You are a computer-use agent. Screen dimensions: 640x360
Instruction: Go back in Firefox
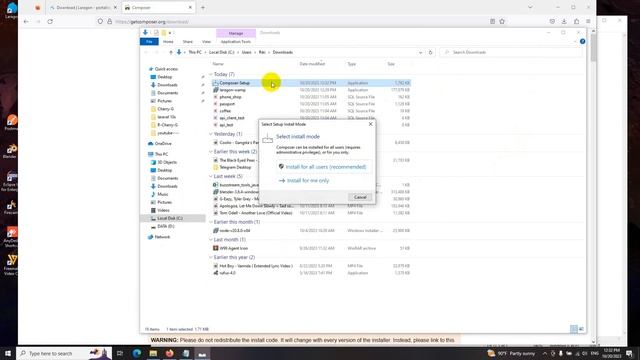26,22
